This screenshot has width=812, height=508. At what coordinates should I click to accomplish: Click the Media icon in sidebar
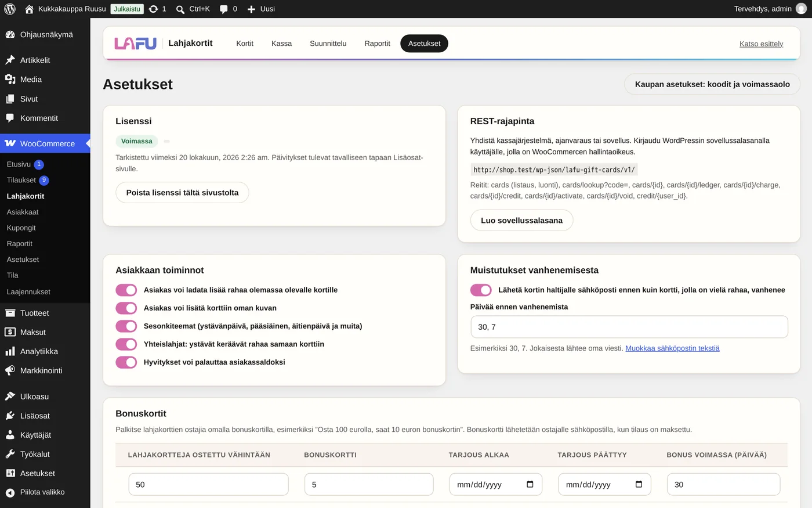(10, 79)
